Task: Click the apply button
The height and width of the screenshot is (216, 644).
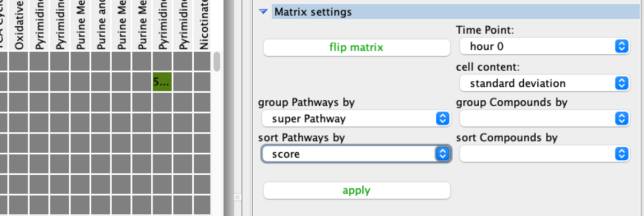Action: click(356, 190)
